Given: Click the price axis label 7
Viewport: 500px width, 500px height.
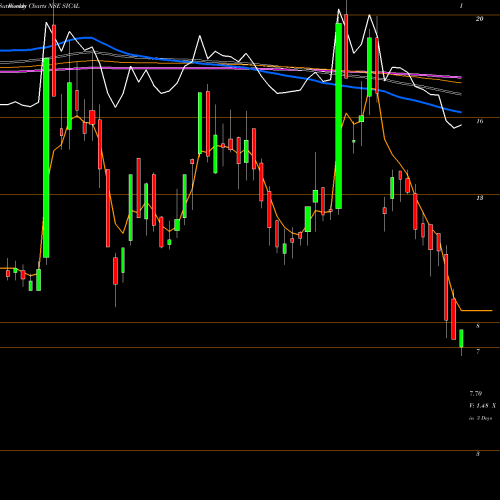Looking at the screenshot, I should pos(478,352).
